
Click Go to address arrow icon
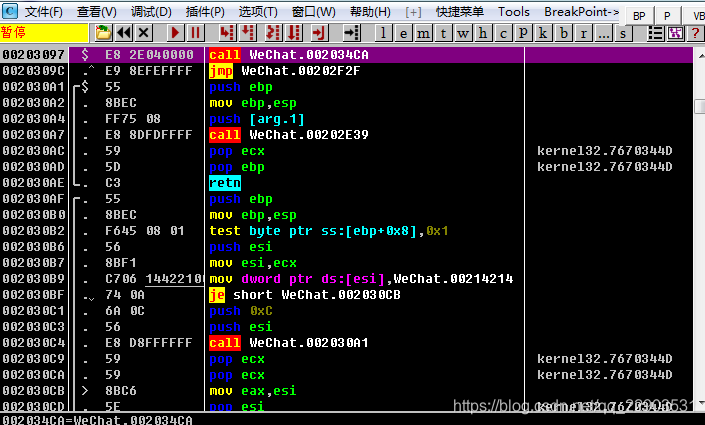(x=351, y=33)
